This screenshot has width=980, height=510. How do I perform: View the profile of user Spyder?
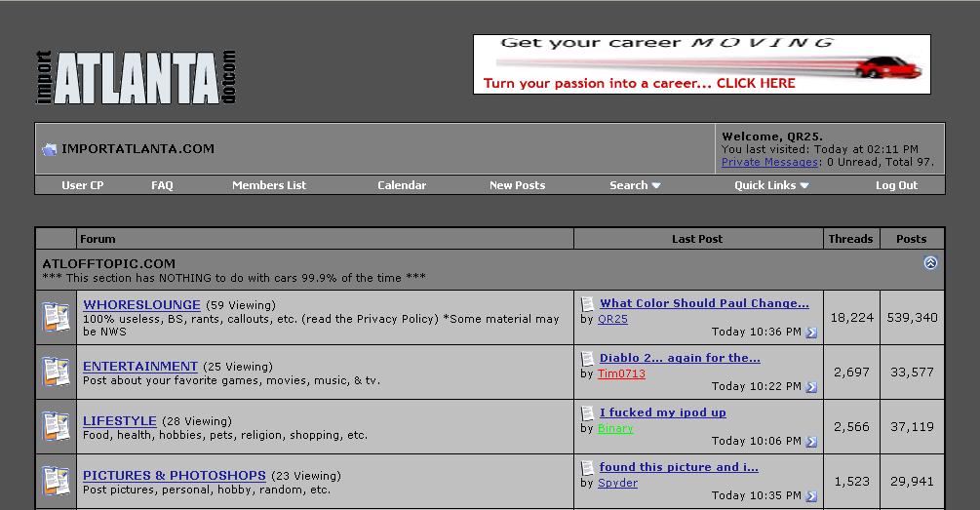tap(617, 483)
